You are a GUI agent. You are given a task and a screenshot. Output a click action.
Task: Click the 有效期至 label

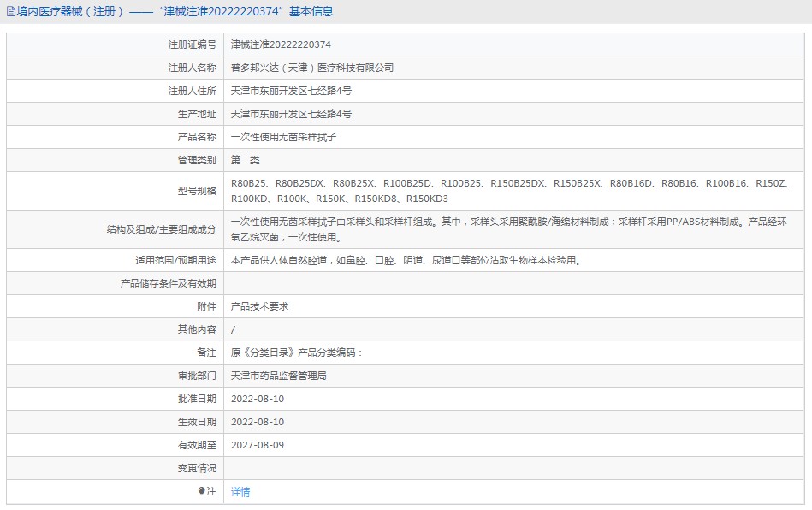point(197,445)
